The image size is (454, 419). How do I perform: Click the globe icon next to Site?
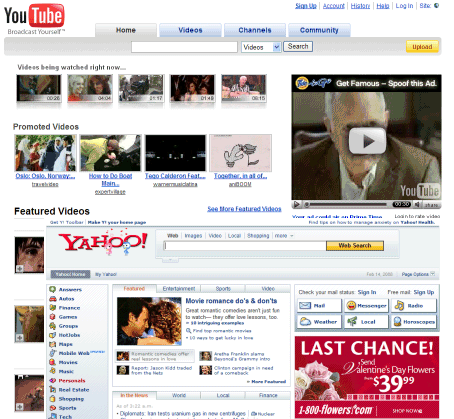pyautogui.click(x=436, y=6)
